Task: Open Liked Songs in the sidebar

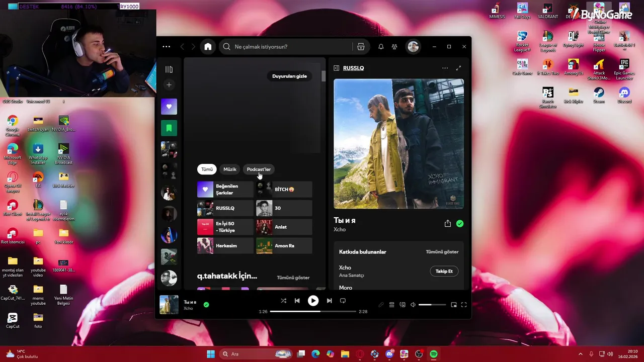Action: tap(169, 107)
